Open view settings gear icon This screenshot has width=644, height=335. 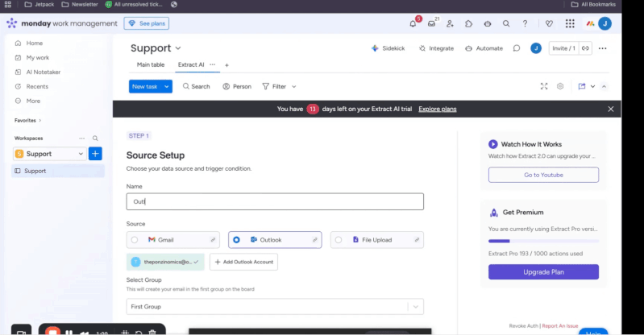coord(560,86)
